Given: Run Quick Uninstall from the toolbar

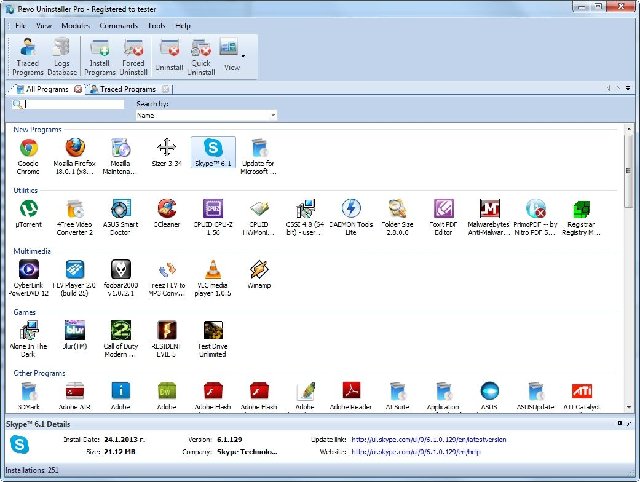Looking at the screenshot, I should click(x=201, y=56).
